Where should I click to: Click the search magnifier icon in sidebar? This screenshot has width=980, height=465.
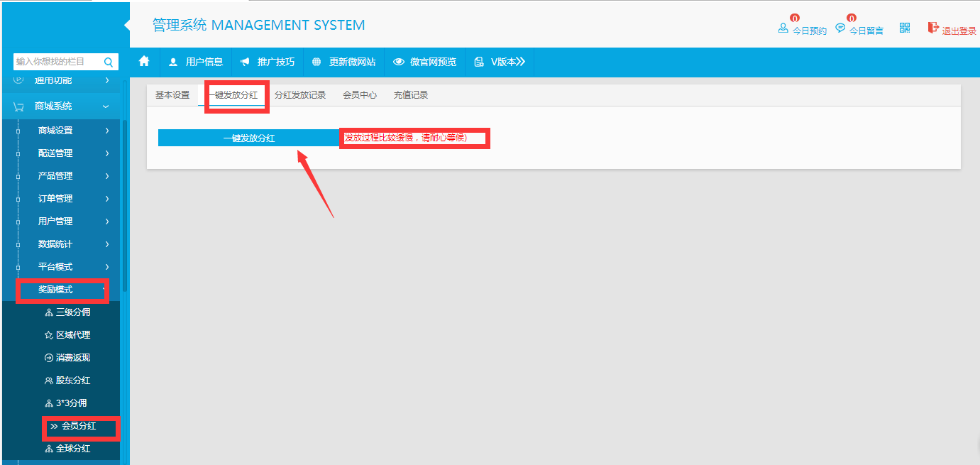click(x=109, y=62)
